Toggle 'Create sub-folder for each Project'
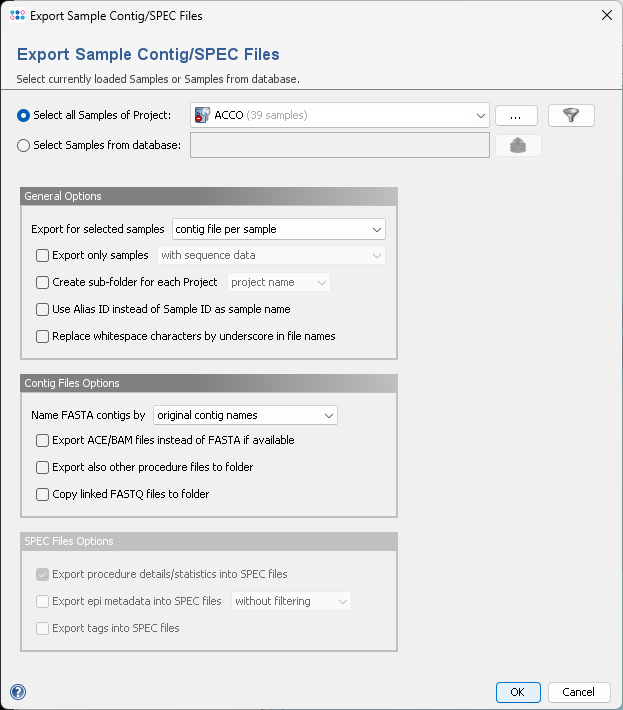 [x=42, y=282]
